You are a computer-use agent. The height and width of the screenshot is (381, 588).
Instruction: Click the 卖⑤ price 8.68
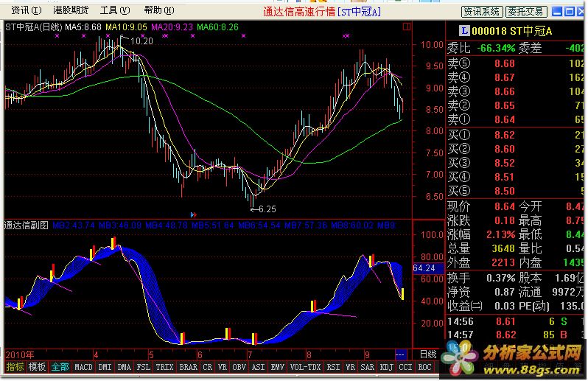pos(505,63)
